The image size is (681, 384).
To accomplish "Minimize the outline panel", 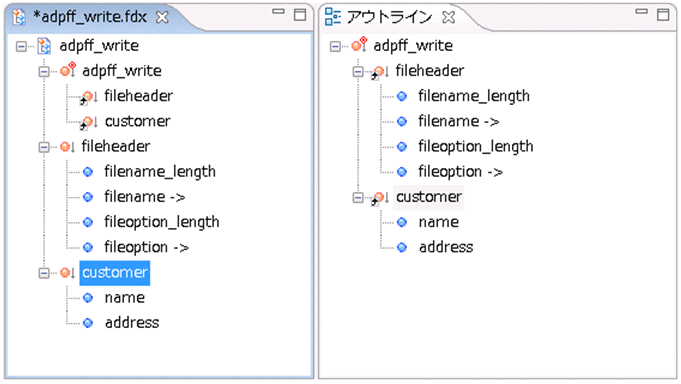I will coord(641,12).
